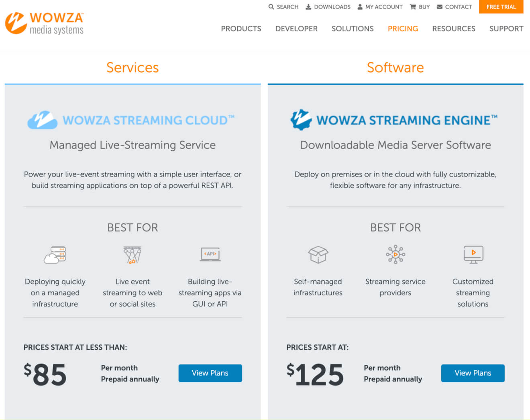Click the customized streaming monitor icon
The width and height of the screenshot is (530, 420).
coord(473,255)
